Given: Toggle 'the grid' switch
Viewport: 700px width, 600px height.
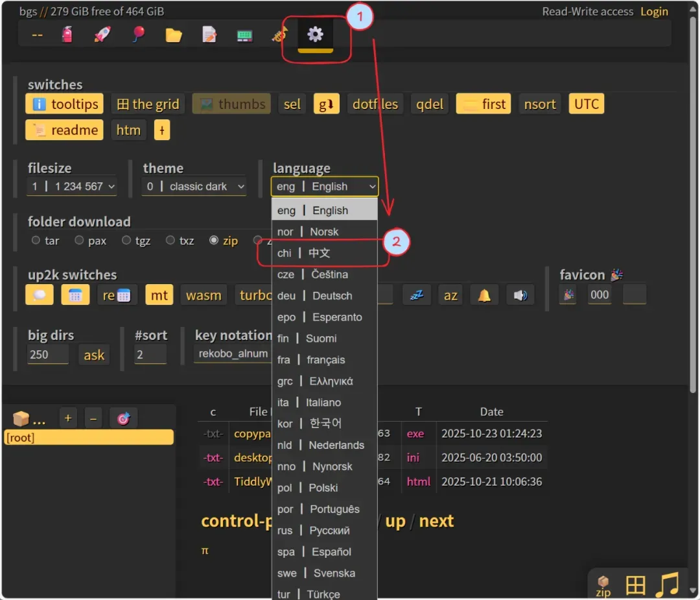Looking at the screenshot, I should (x=148, y=104).
